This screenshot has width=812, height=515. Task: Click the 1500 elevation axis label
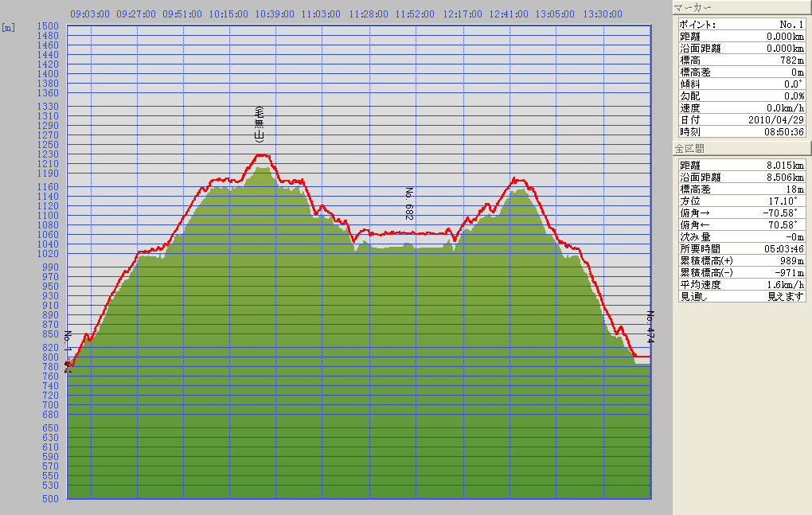pos(49,26)
